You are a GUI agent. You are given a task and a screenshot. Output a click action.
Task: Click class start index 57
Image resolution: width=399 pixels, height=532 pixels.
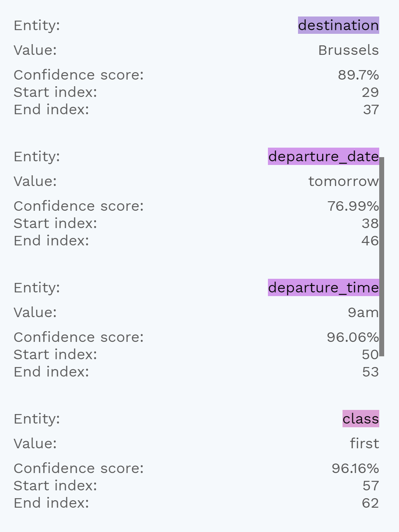[371, 486]
